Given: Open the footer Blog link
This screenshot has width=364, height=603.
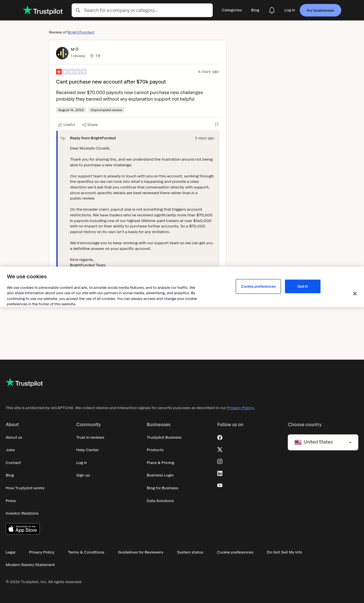Looking at the screenshot, I should click(x=10, y=475).
